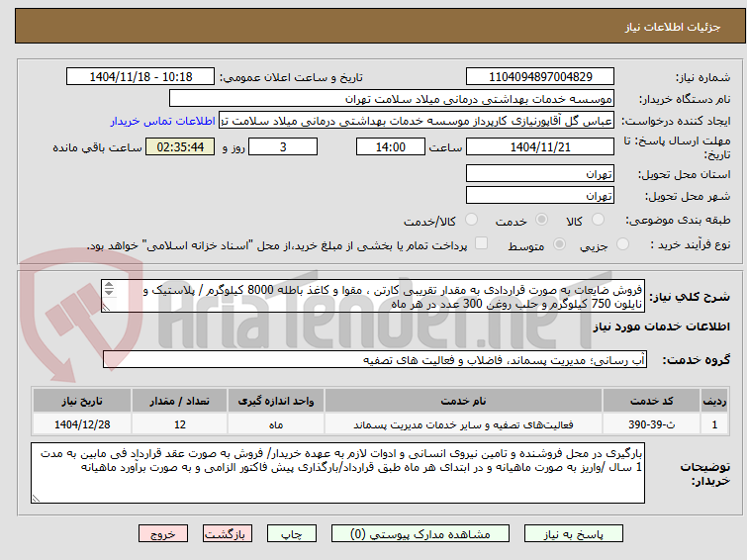The image size is (747, 560).
Task: Click service code cell ث-39-390
Action: point(651,424)
